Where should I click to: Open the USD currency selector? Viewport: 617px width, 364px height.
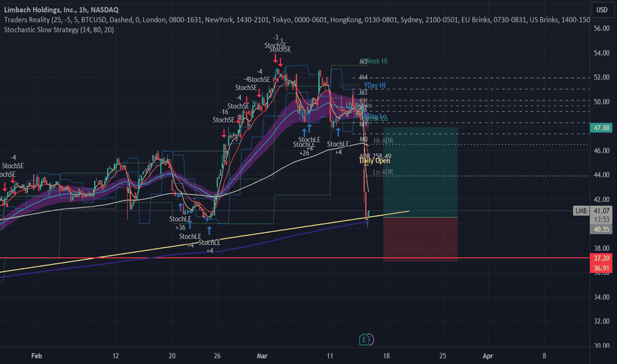tap(602, 10)
